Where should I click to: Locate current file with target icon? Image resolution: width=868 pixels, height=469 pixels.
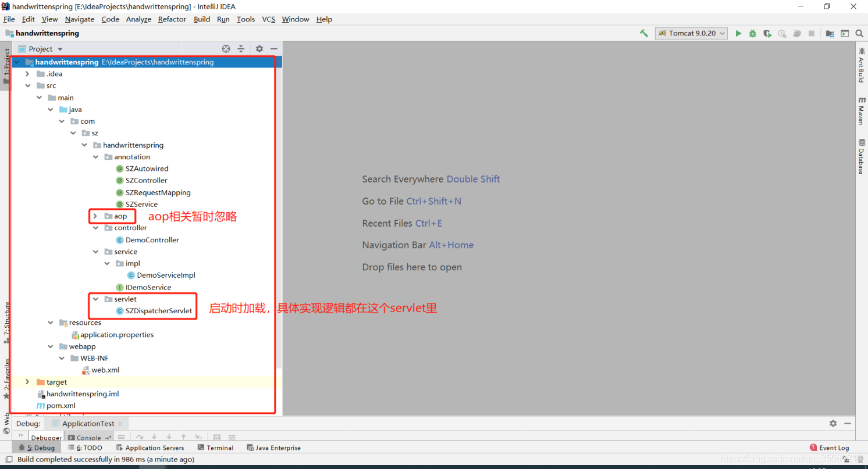coord(226,49)
